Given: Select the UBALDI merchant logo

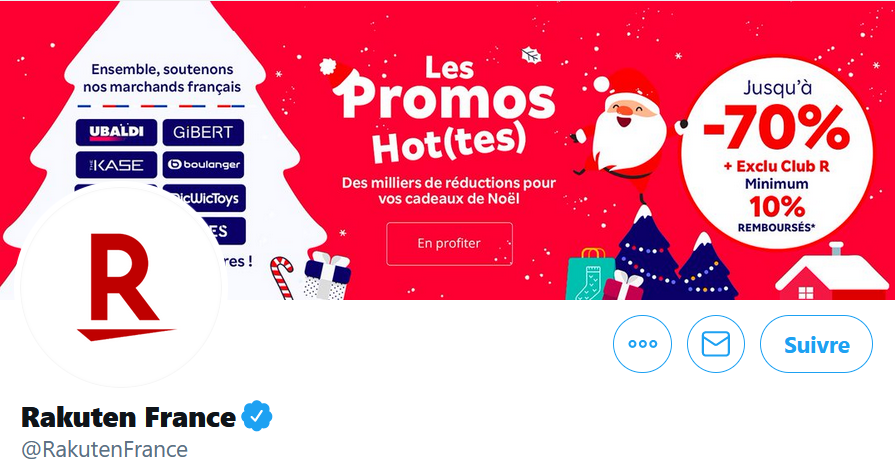Looking at the screenshot, I should pyautogui.click(x=116, y=132).
